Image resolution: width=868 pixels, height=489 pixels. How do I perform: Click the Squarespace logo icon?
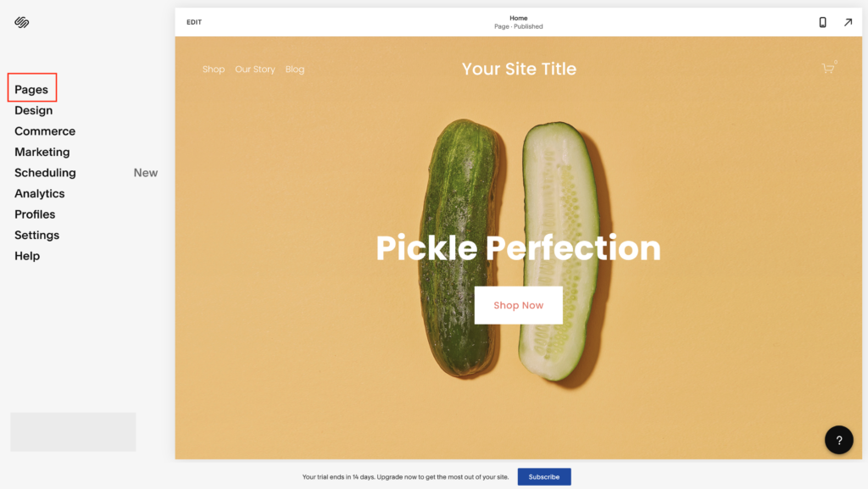(21, 22)
